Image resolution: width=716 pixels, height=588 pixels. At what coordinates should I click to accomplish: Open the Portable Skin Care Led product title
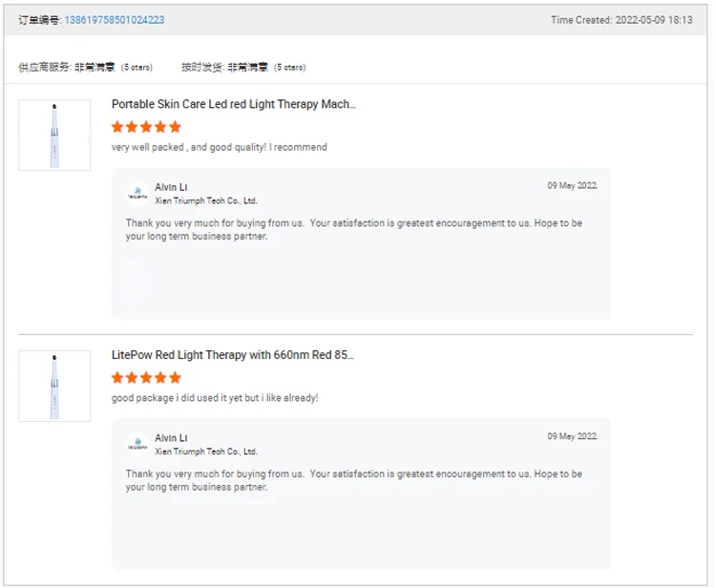(x=233, y=105)
